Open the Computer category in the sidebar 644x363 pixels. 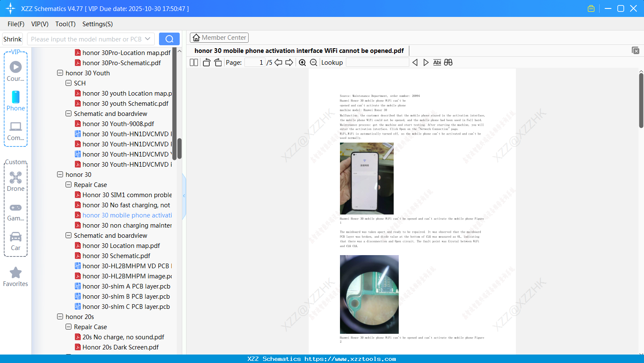[x=16, y=131]
